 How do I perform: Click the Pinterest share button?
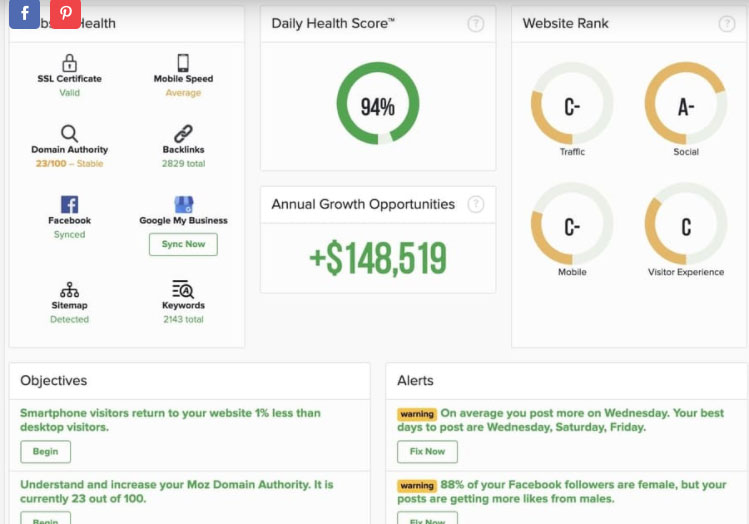(65, 14)
